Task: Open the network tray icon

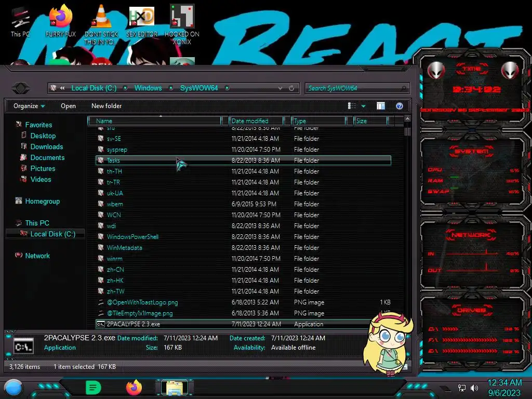Action: point(462,388)
